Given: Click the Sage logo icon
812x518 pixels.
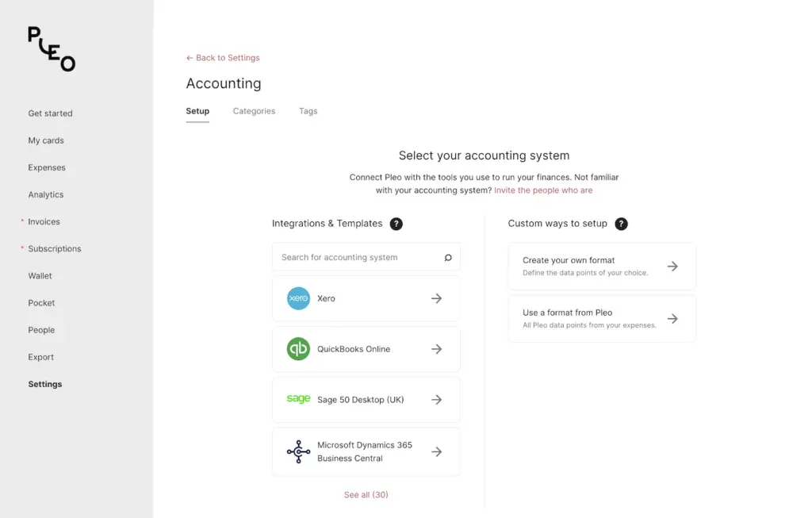Looking at the screenshot, I should [298, 399].
